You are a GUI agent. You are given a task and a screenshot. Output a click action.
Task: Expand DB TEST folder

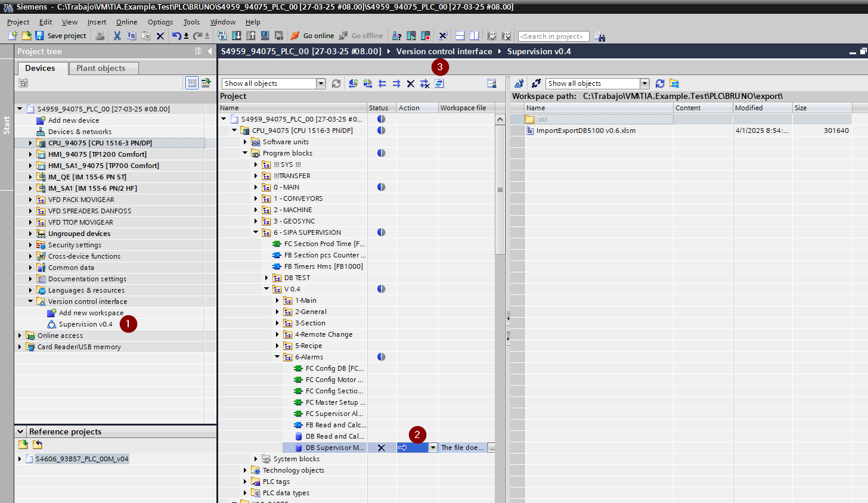pyautogui.click(x=266, y=278)
